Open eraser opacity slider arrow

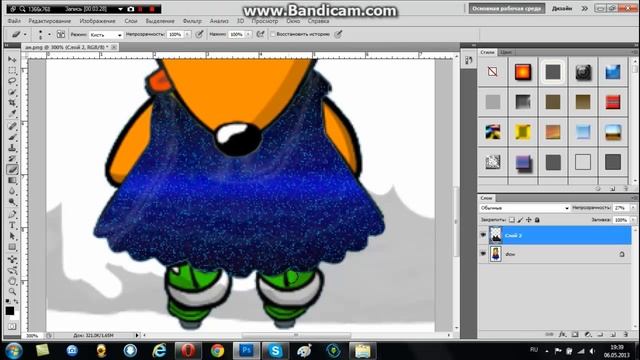tap(187, 35)
